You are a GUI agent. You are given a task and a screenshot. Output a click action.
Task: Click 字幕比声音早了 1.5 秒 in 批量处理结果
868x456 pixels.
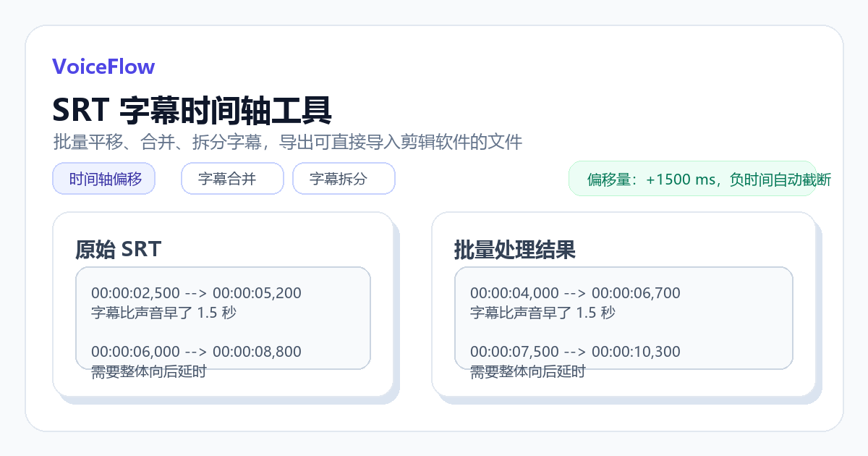(542, 313)
